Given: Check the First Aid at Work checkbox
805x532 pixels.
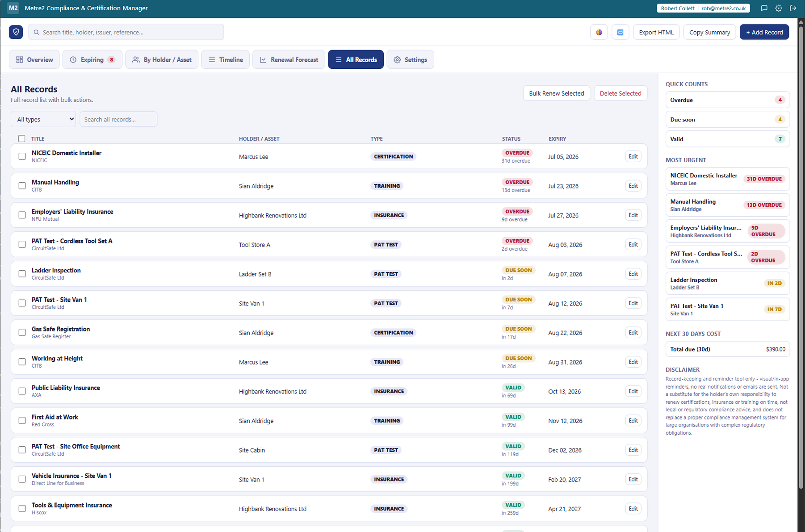Looking at the screenshot, I should pyautogui.click(x=22, y=420).
